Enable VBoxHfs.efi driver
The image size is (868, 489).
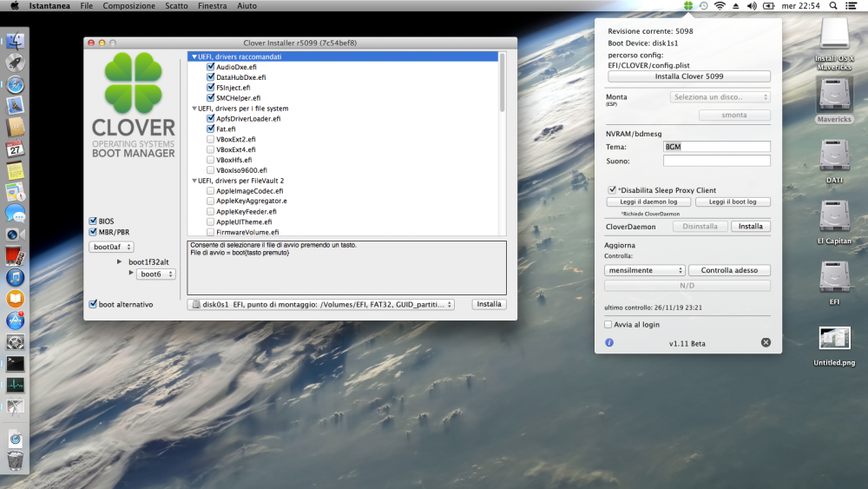(210, 160)
